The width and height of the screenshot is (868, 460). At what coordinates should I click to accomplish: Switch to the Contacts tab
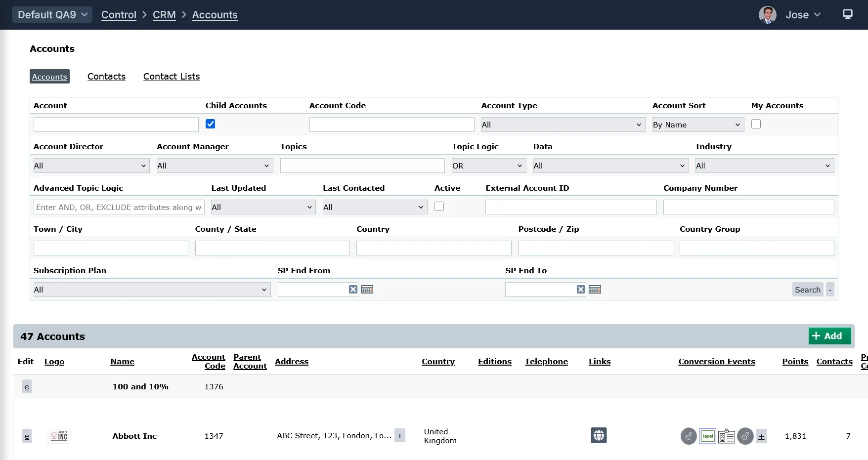coord(106,77)
